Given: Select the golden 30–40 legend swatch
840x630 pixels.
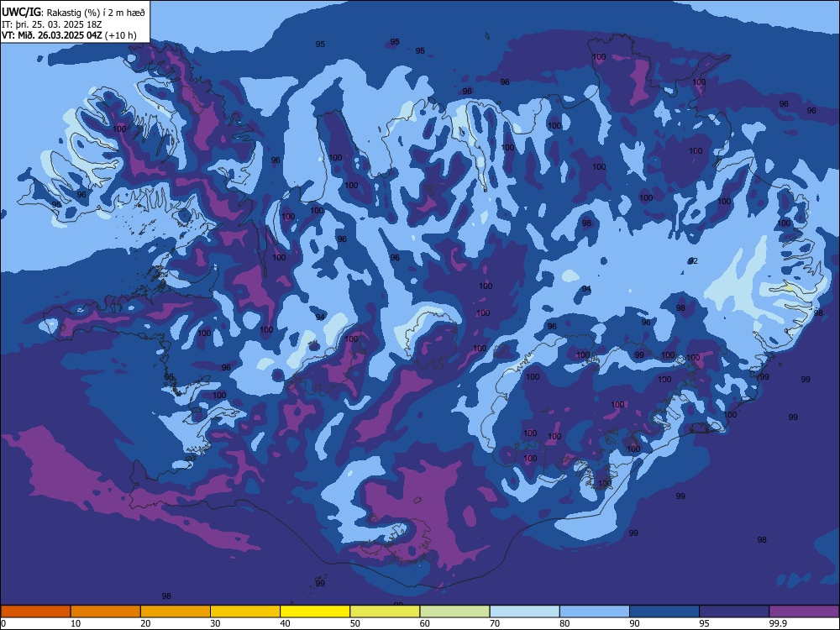Looking at the screenshot, I should coord(245,612).
